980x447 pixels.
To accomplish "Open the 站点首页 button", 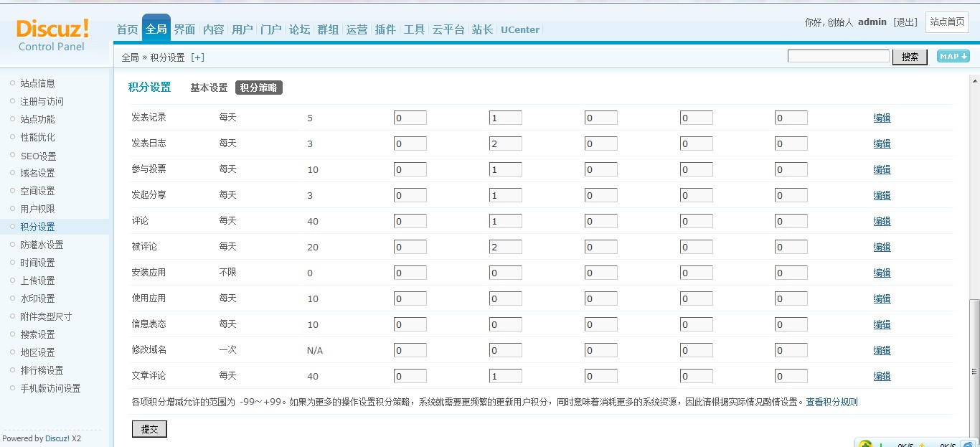I will tap(947, 22).
